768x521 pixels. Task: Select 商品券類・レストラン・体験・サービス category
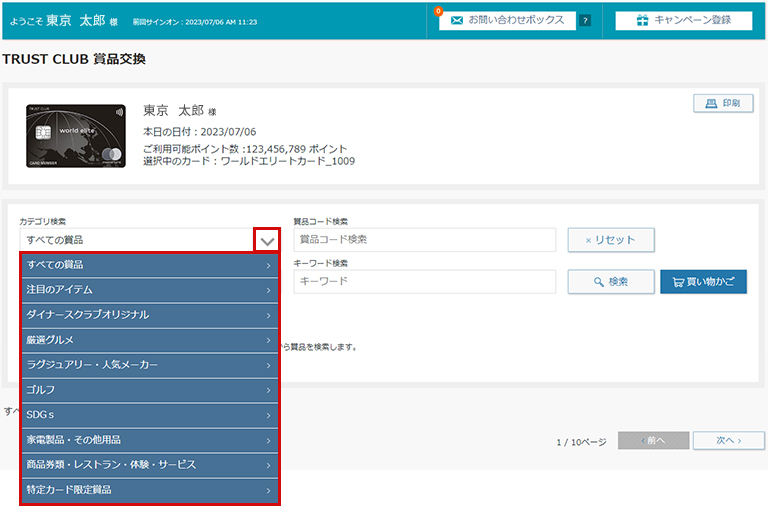click(149, 465)
